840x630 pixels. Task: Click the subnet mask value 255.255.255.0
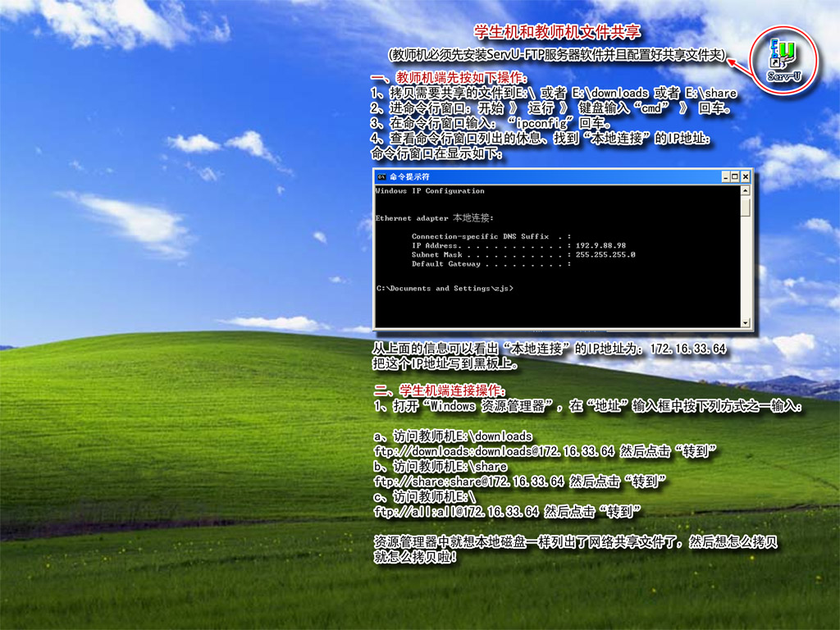605,254
